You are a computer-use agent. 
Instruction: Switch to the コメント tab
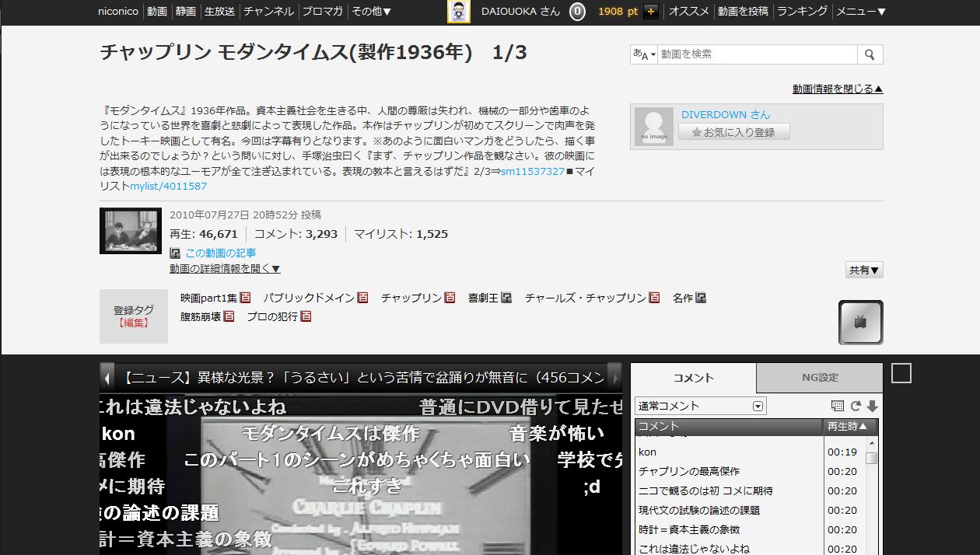click(693, 378)
